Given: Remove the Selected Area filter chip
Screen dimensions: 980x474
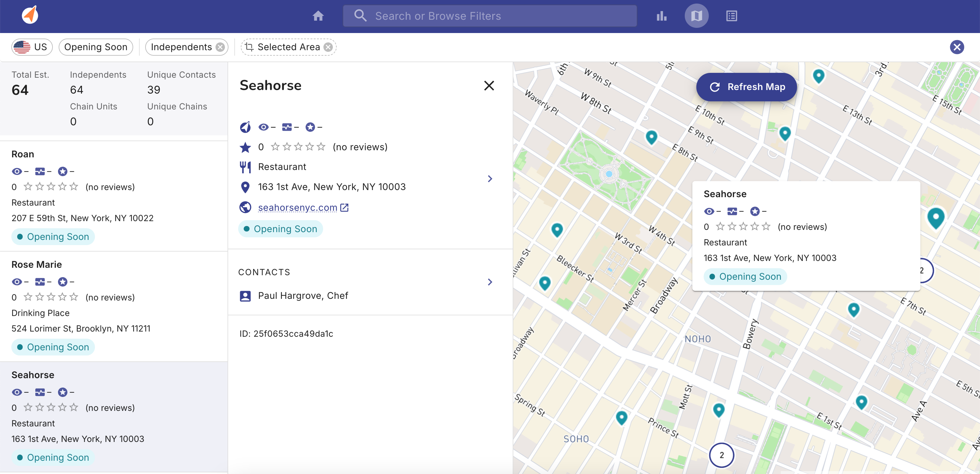Looking at the screenshot, I should (328, 47).
